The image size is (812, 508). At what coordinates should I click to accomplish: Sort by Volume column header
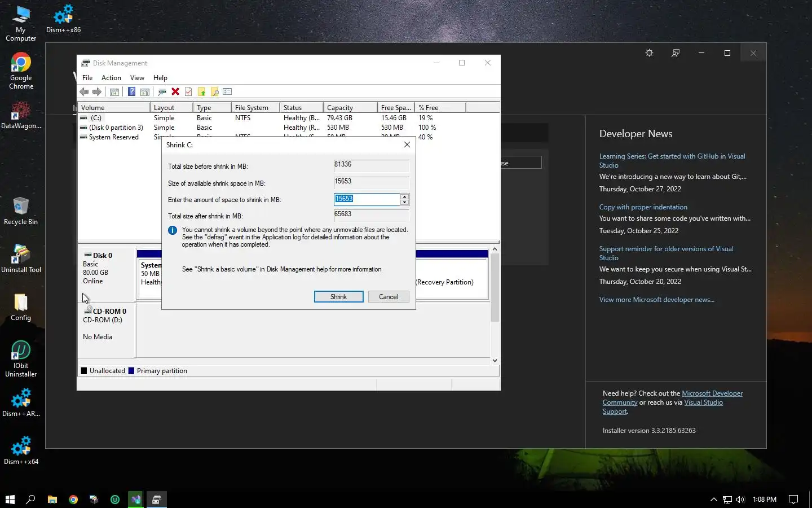(x=113, y=107)
